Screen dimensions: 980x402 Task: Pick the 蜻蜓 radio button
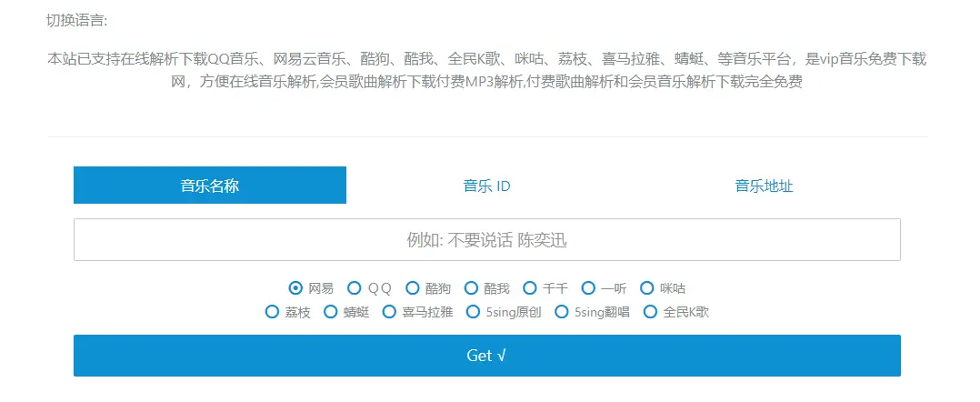[331, 311]
